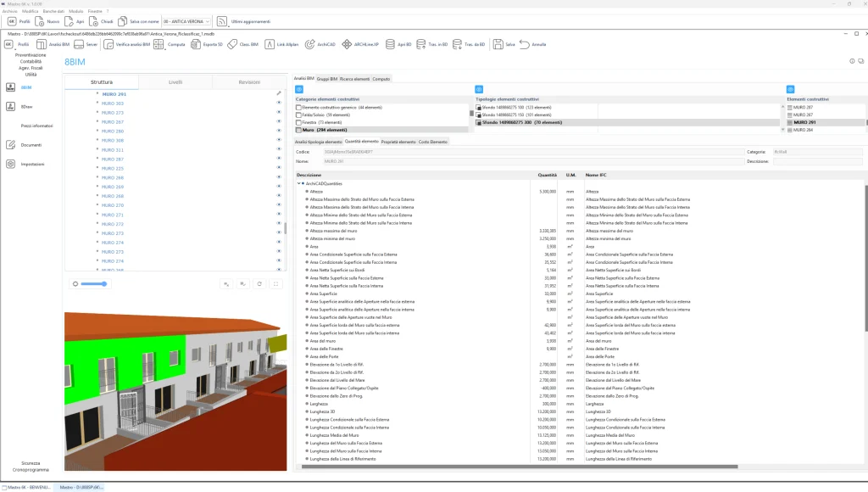Click the Verifica analisi BIM icon

click(108, 44)
